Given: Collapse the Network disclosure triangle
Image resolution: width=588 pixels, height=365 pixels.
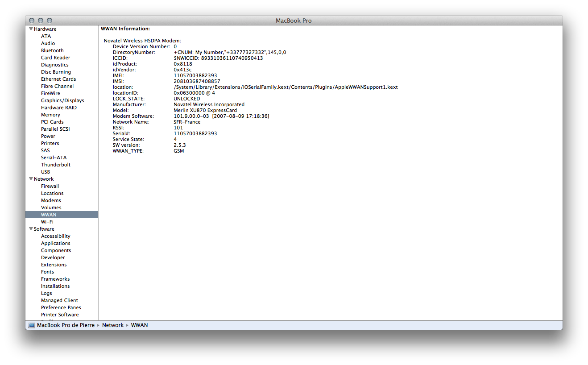Looking at the screenshot, I should [x=31, y=179].
